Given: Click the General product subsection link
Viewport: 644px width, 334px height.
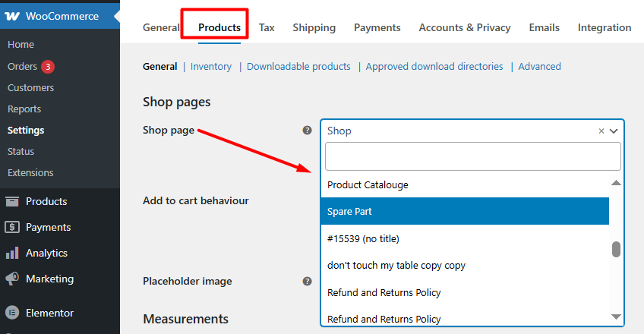Looking at the screenshot, I should 159,67.
